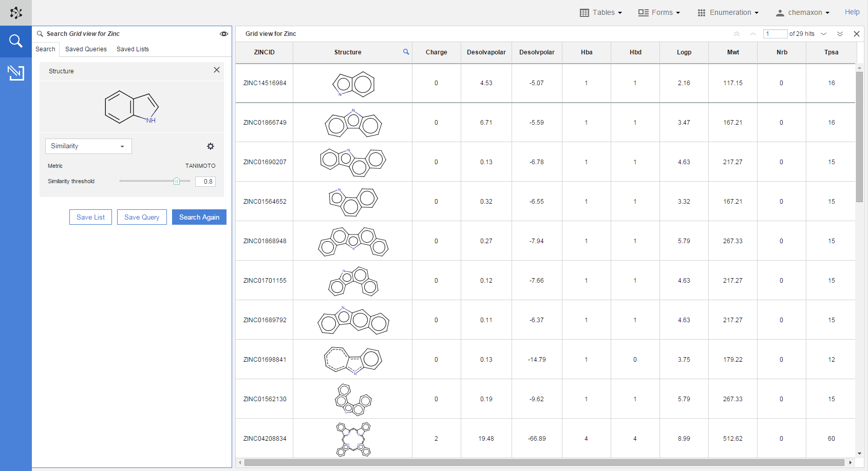
Task: Click the ChemAxon logo in the top-left corner
Action: [x=16, y=12]
